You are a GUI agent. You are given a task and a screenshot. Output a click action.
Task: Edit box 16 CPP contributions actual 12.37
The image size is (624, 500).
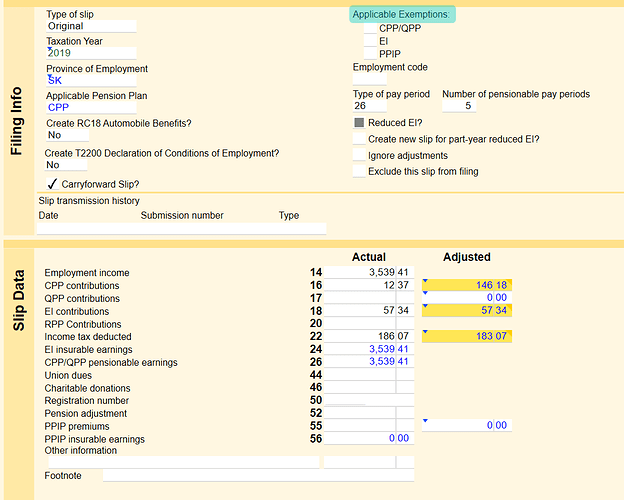[x=369, y=285]
